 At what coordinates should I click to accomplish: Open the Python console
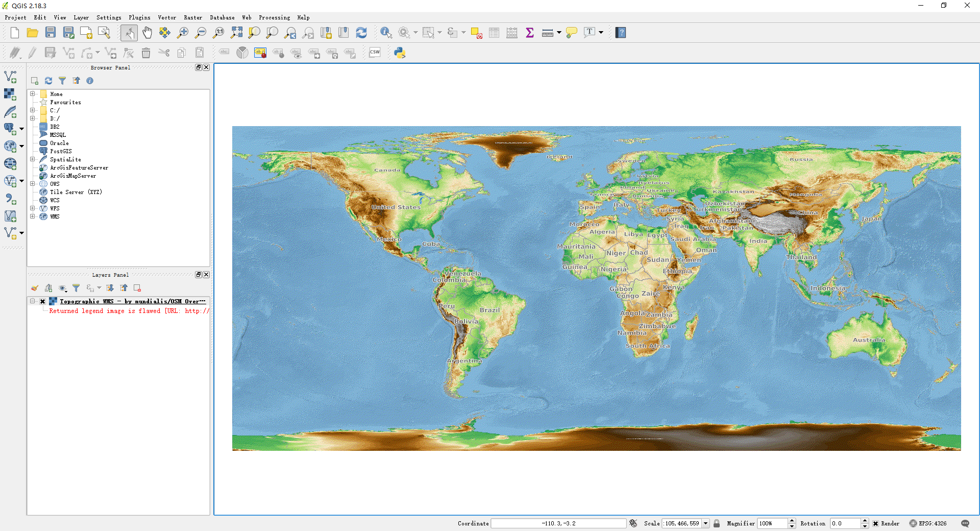coord(400,53)
